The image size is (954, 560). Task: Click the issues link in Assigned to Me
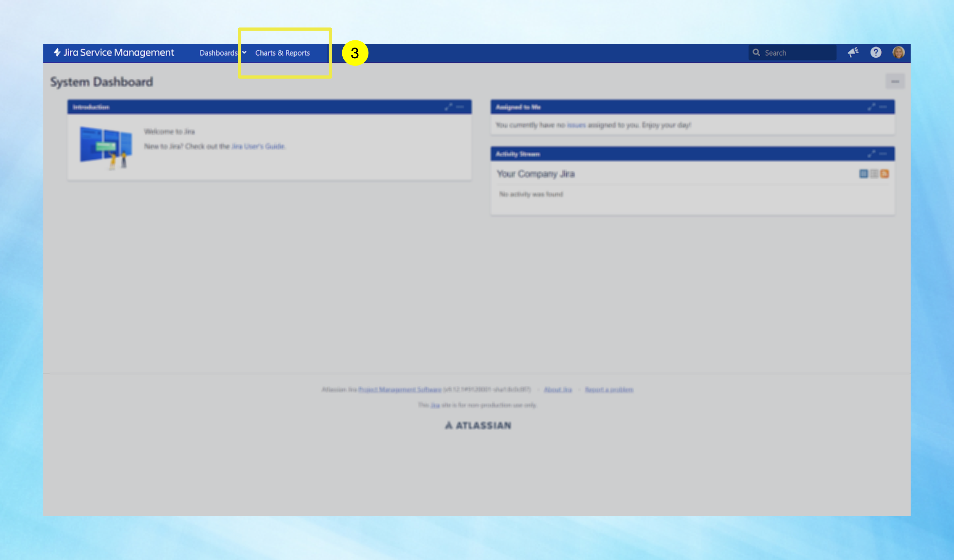click(x=576, y=125)
